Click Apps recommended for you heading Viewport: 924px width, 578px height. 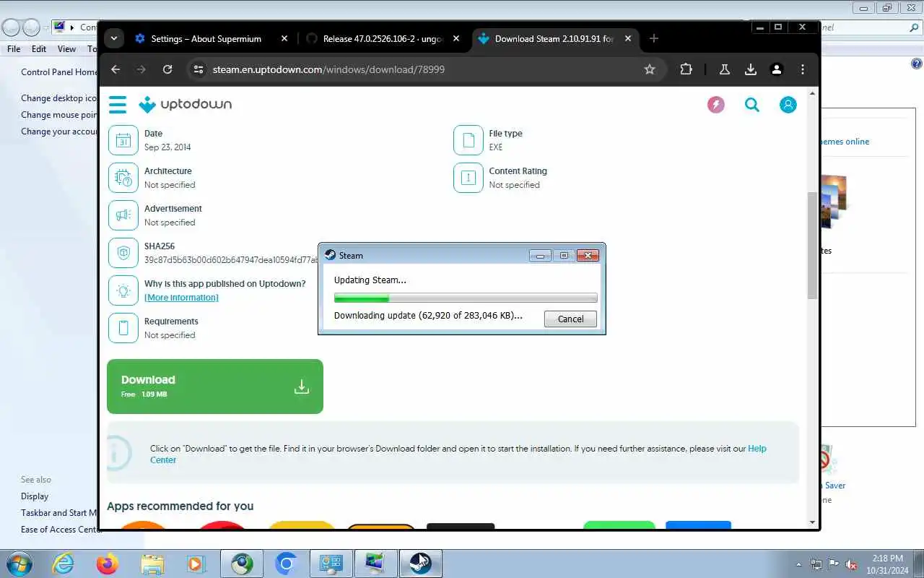[x=180, y=506]
